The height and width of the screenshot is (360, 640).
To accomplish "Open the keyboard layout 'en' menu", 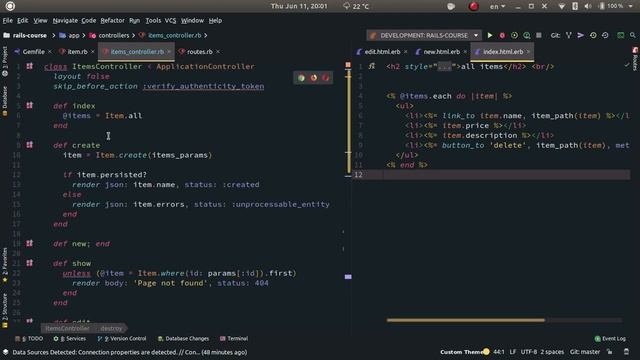I will coord(497,6).
